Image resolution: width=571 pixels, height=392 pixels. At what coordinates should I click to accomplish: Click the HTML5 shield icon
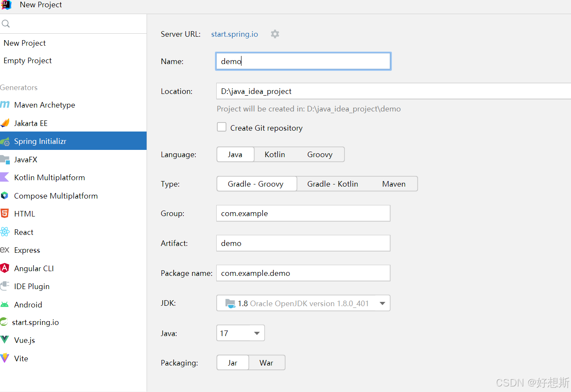[5, 214]
